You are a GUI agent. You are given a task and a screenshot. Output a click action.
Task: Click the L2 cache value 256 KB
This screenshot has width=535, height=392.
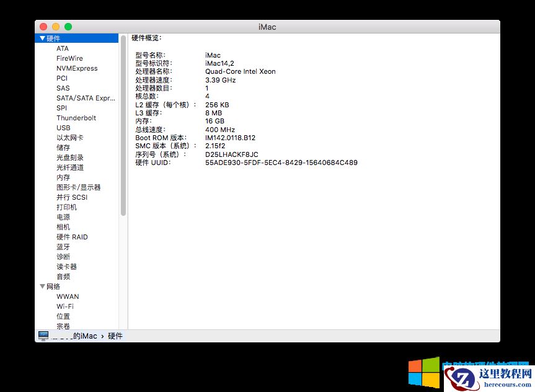point(217,104)
